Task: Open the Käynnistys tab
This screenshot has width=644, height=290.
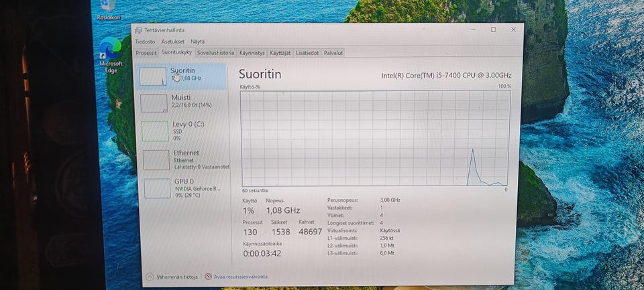Action: [x=252, y=53]
